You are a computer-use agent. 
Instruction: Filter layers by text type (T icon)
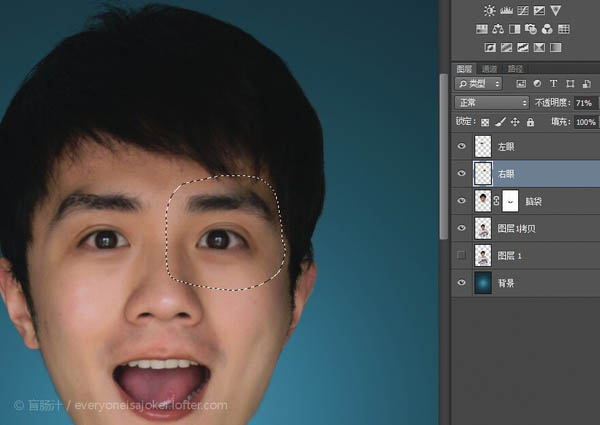tap(555, 84)
